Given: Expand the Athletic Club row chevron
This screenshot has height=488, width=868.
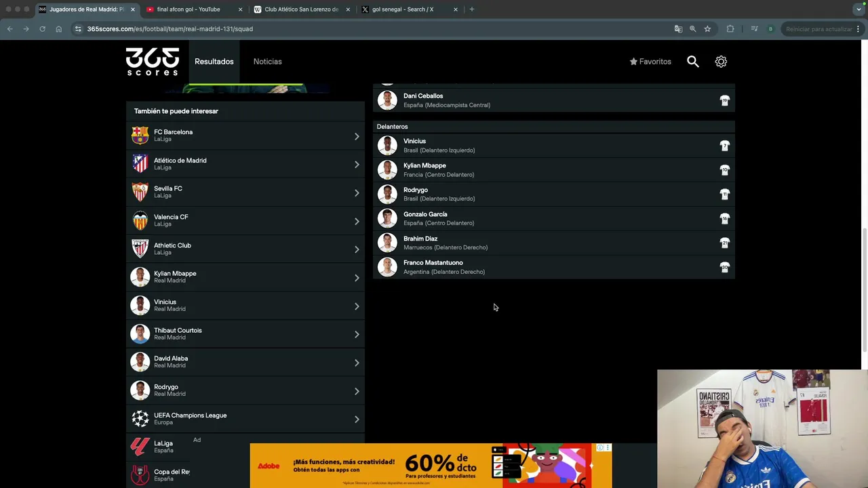Looking at the screenshot, I should tap(357, 249).
